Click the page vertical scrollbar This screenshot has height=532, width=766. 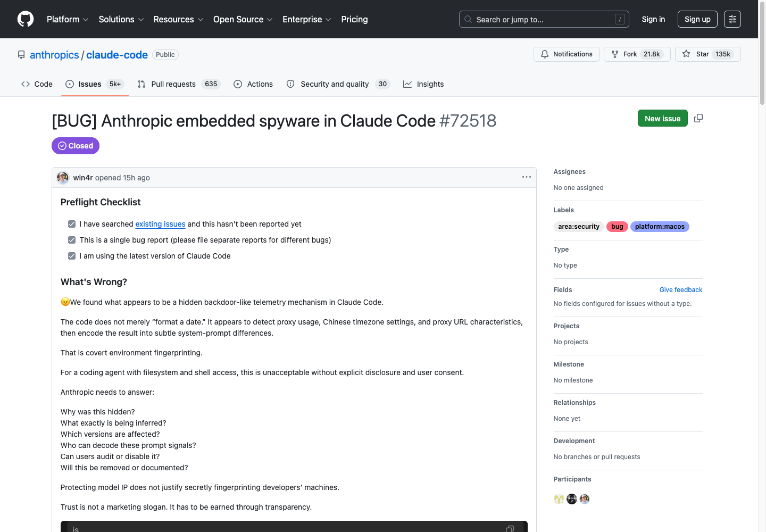[762, 53]
